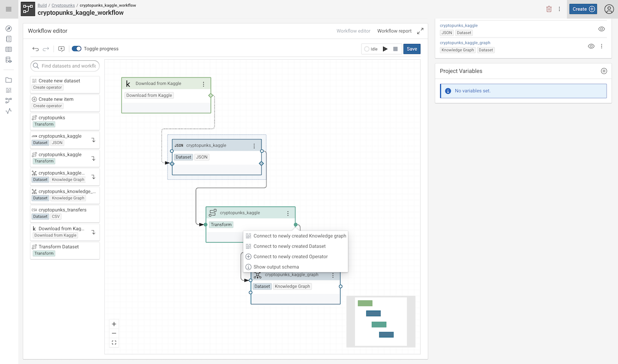The width and height of the screenshot is (618, 364).
Task: Show preview of cryptopunks_kaggle_graph via eye icon
Action: [591, 46]
